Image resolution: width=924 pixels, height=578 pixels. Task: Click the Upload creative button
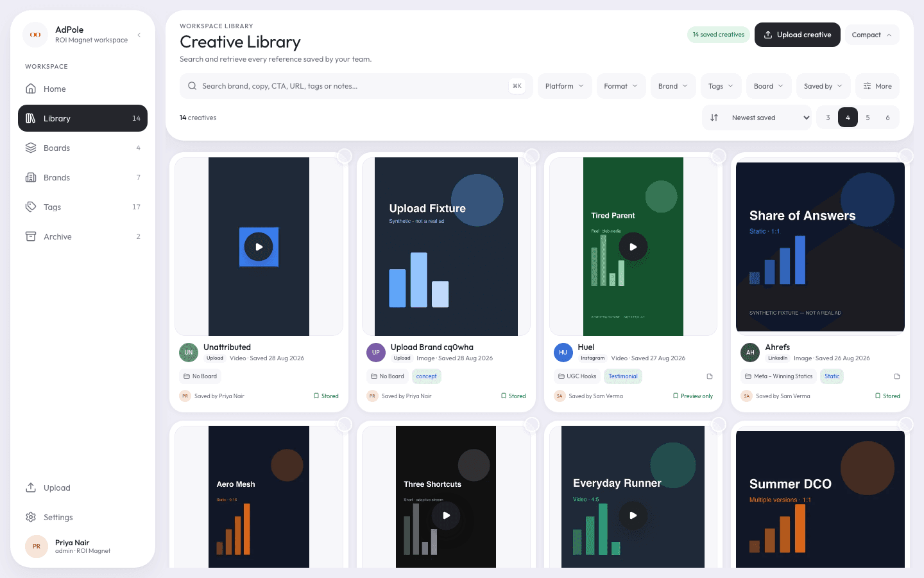pos(798,35)
